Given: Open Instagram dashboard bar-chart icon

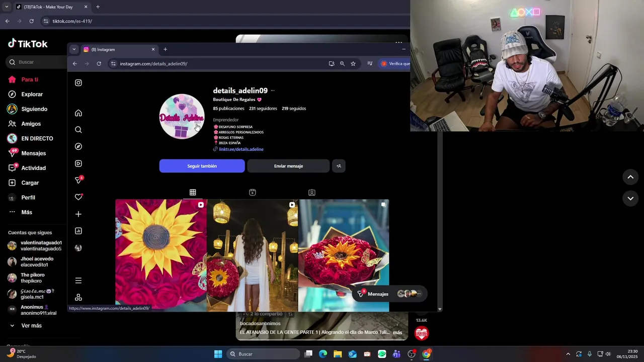Looking at the screenshot, I should [78, 231].
